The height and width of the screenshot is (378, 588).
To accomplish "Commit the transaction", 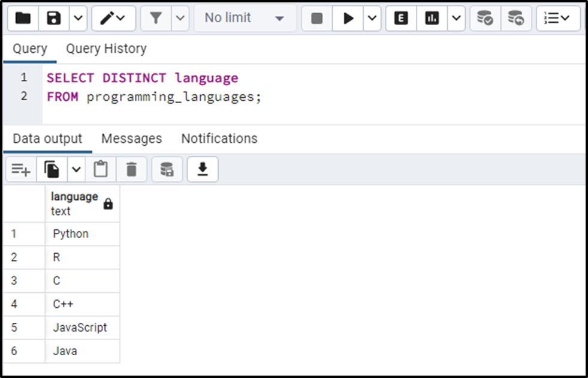I will point(486,18).
